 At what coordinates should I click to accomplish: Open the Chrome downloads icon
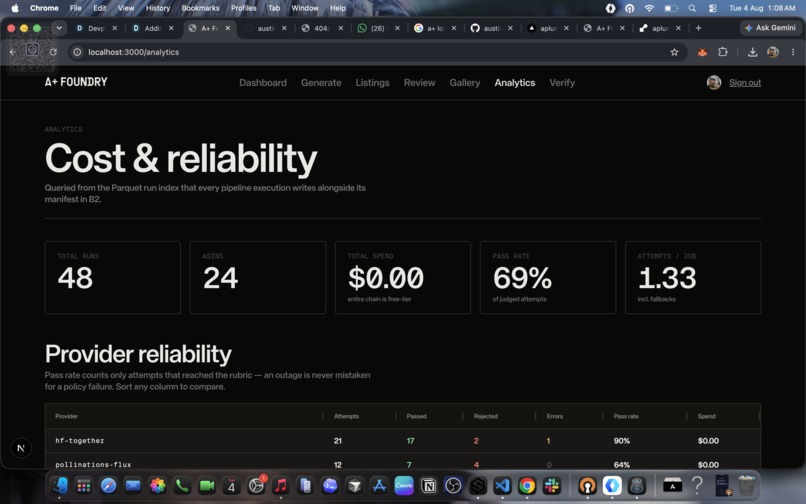(752, 52)
